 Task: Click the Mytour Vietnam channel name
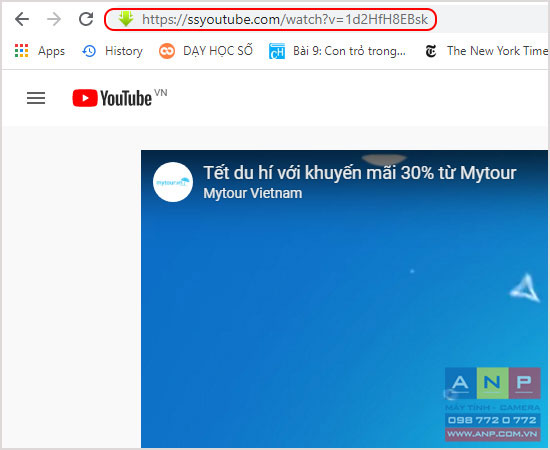pos(253,193)
